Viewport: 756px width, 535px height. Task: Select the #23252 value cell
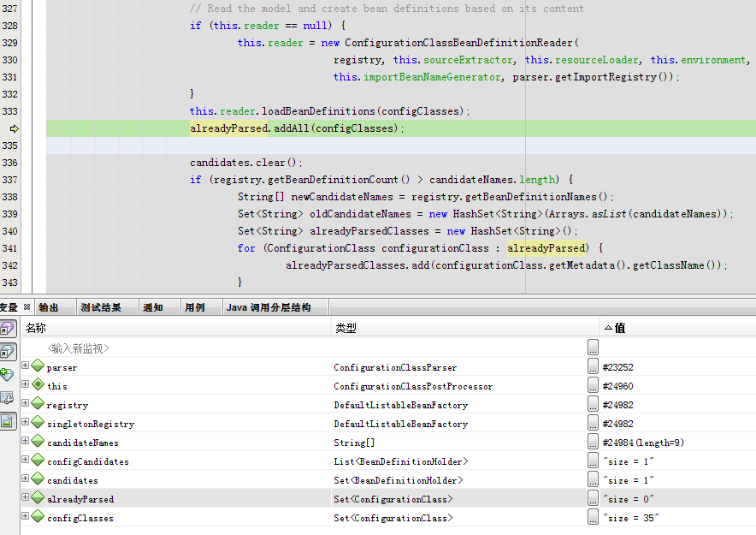(x=617, y=367)
